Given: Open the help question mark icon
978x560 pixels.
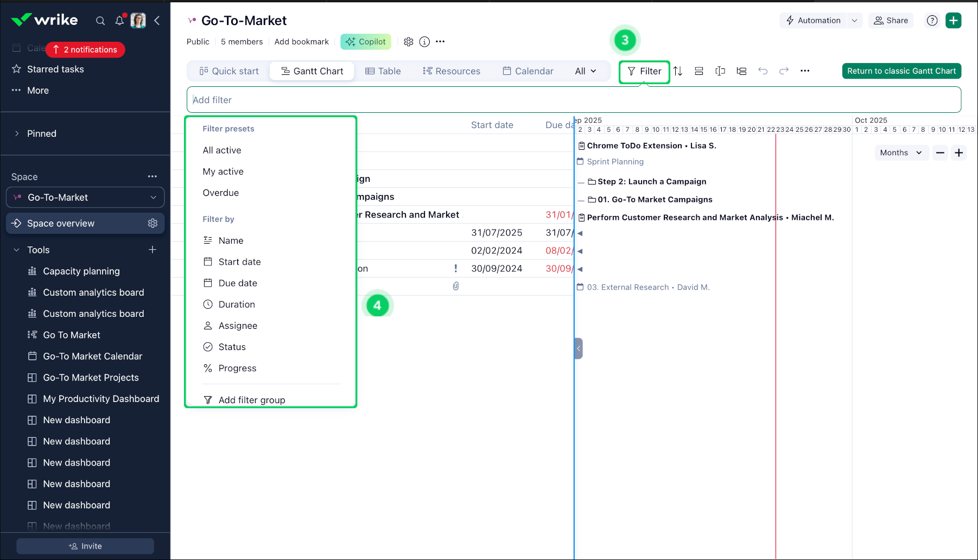Looking at the screenshot, I should [932, 21].
